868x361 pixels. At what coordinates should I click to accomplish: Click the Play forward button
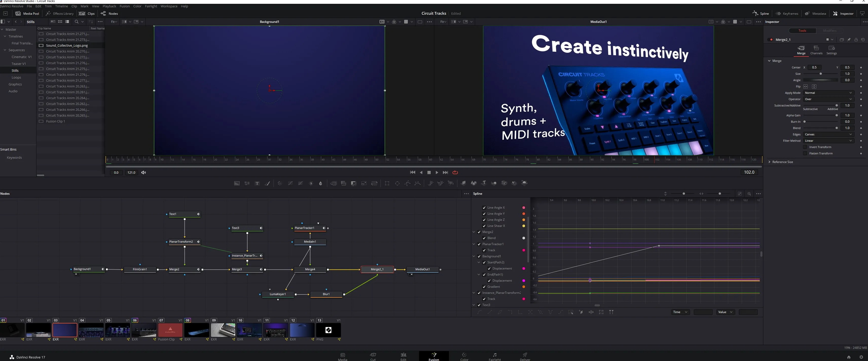[437, 173]
